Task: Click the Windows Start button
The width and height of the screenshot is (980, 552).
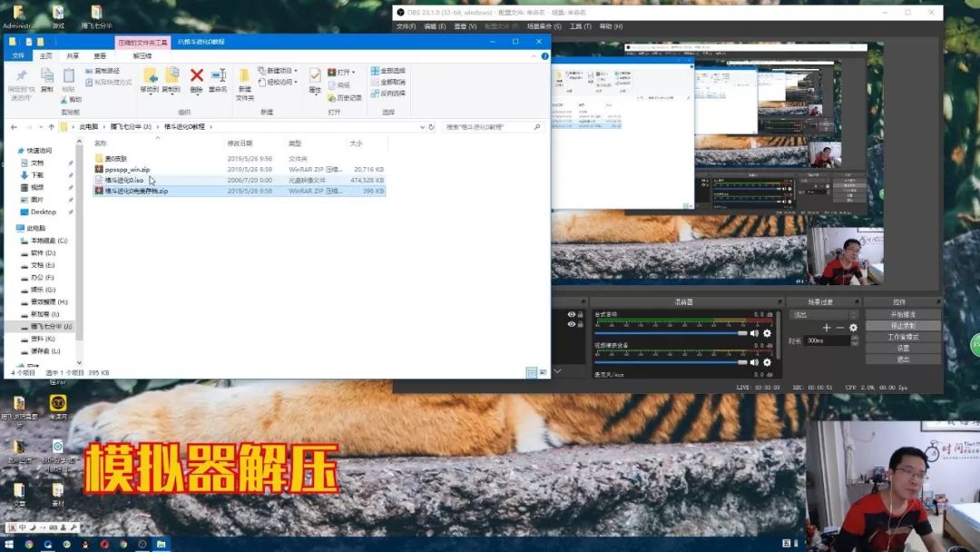Action: pos(9,545)
